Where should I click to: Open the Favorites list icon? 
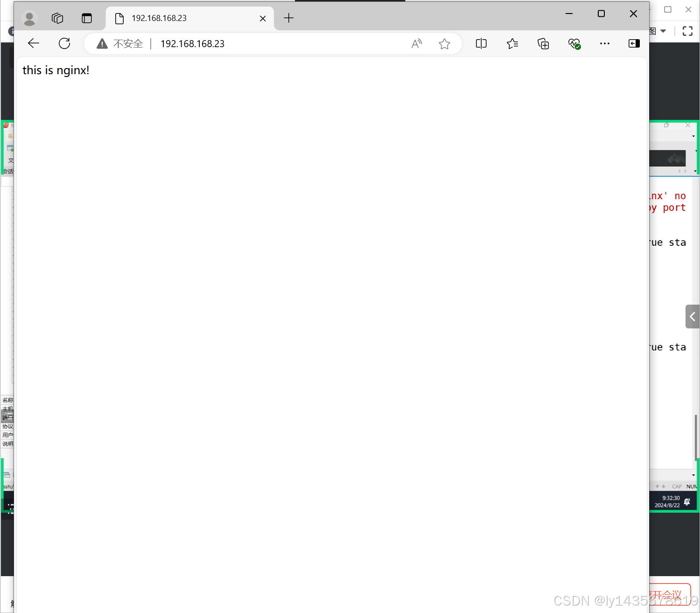(x=512, y=44)
